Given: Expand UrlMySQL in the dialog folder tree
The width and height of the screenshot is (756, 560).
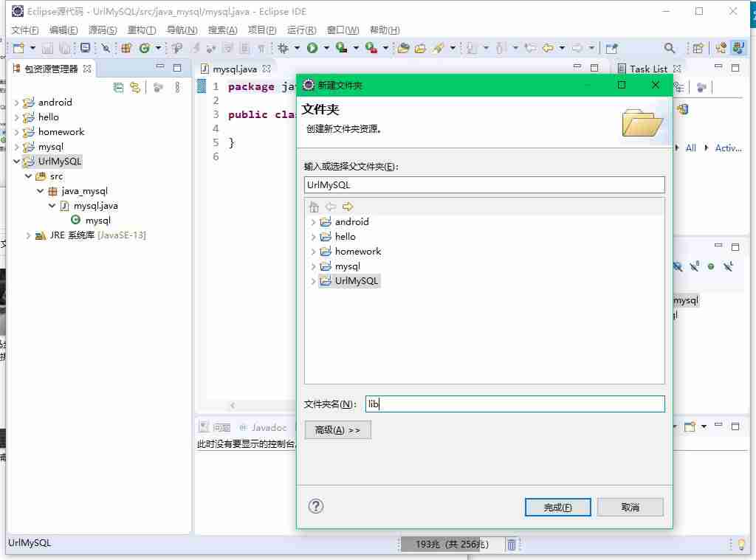Looking at the screenshot, I should [313, 281].
